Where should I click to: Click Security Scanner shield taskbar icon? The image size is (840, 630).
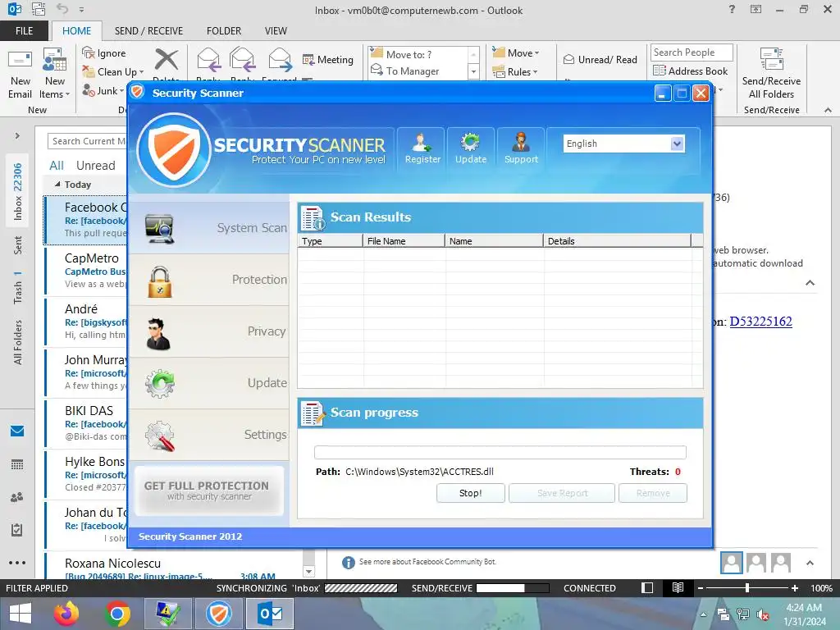(x=218, y=614)
